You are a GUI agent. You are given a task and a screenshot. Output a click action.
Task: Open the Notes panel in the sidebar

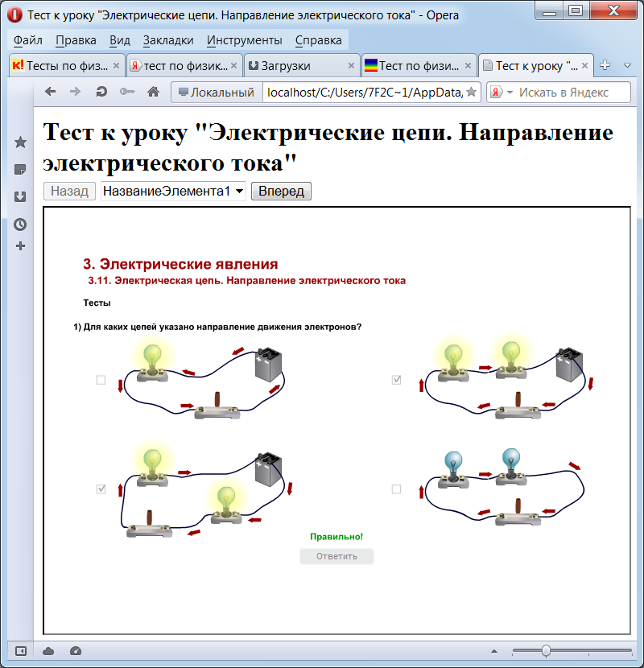[x=20, y=170]
